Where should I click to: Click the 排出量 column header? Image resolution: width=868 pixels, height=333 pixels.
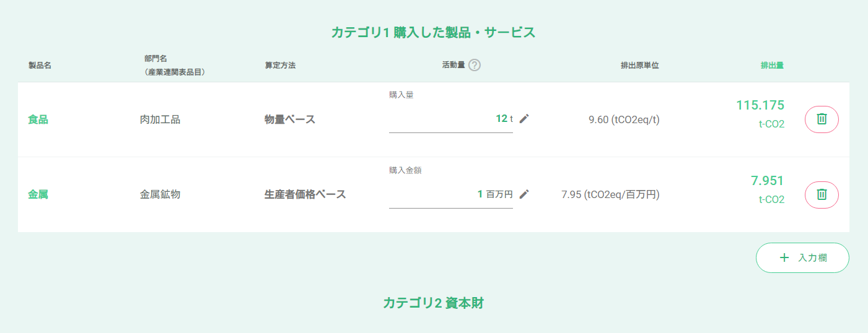772,66
